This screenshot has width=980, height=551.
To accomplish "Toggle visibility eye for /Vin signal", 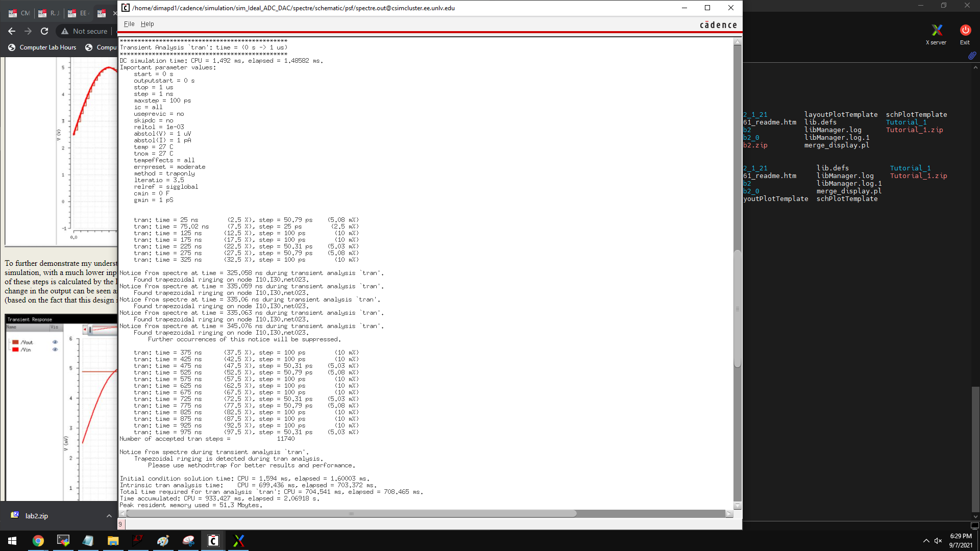I will coord(55,349).
